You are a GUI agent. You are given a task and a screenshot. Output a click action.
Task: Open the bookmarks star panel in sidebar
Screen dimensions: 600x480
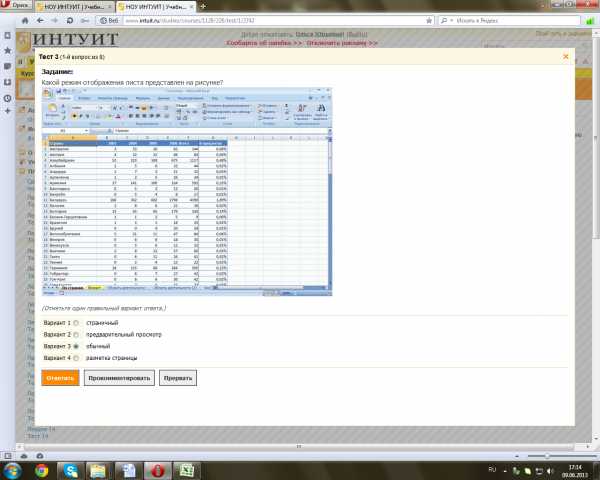click(x=7, y=51)
